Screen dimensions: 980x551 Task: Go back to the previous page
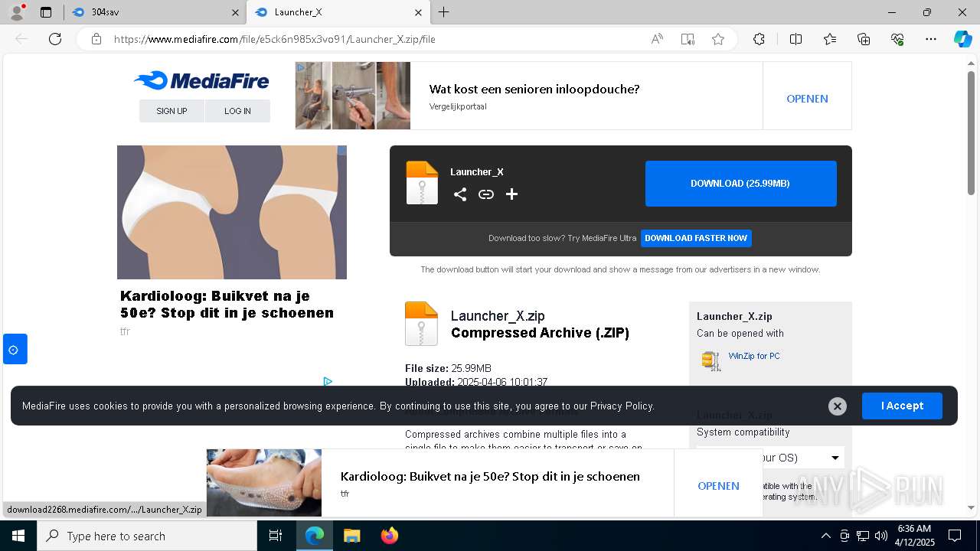[21, 39]
